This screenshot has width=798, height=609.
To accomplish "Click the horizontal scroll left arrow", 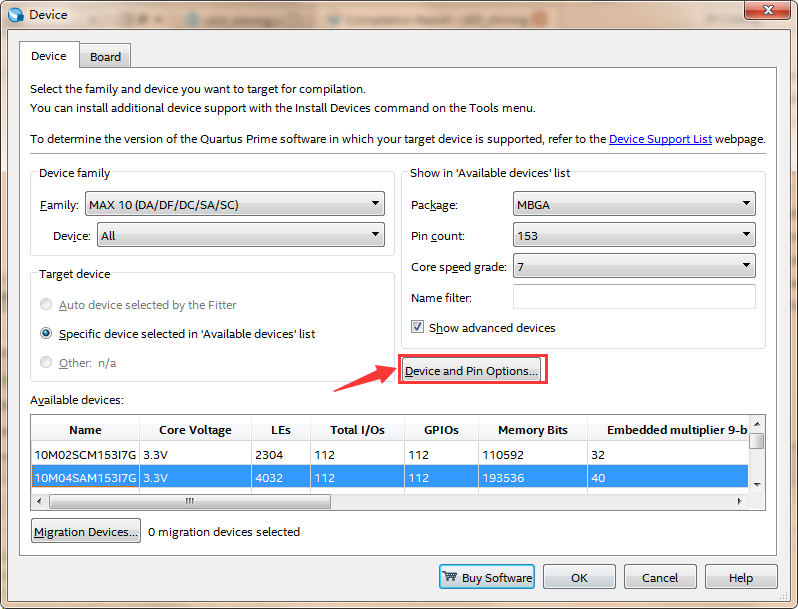I will point(39,501).
